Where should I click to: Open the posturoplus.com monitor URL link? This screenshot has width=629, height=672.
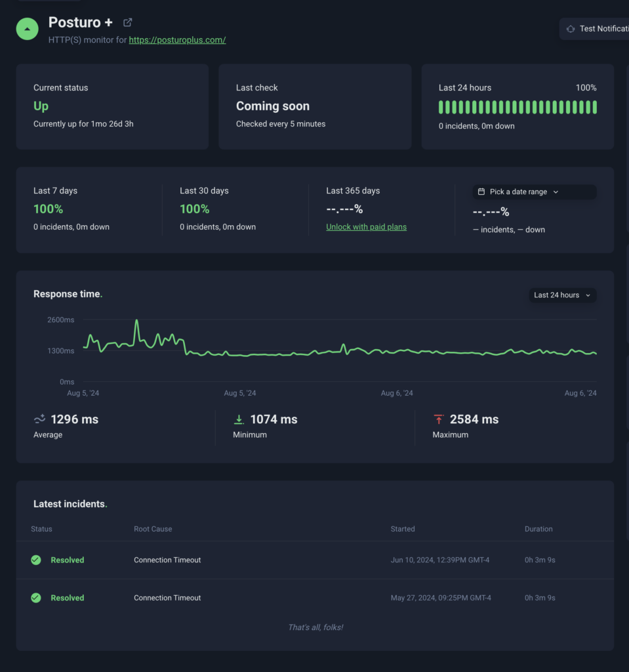pos(177,40)
